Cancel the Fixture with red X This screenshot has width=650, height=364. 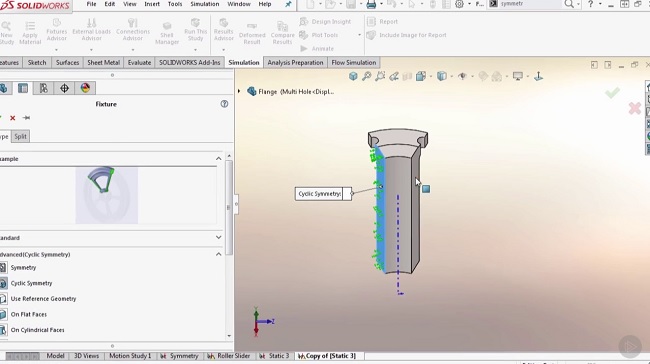tap(13, 118)
